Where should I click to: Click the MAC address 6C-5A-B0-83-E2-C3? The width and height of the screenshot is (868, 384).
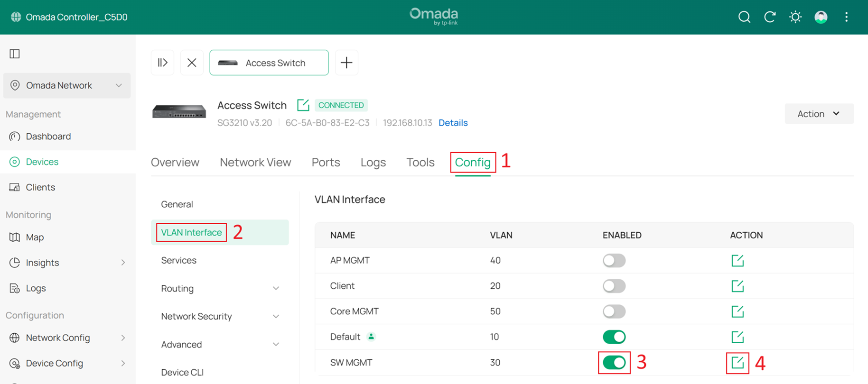click(327, 123)
